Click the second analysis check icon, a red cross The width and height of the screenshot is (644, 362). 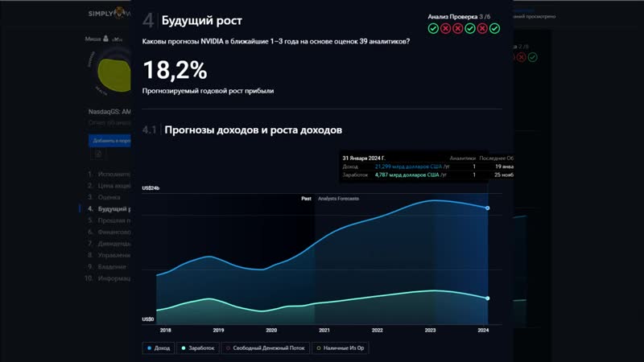[445, 28]
